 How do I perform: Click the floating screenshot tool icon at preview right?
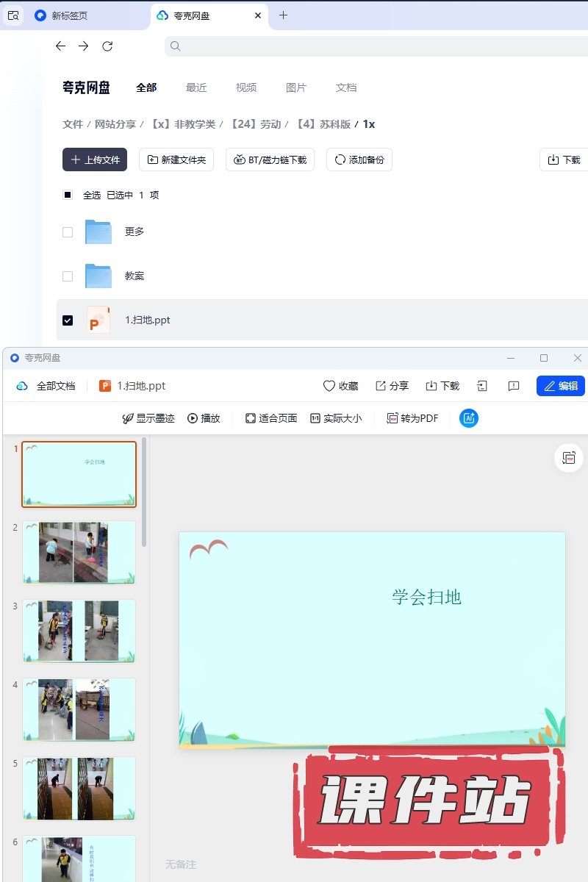pos(568,458)
